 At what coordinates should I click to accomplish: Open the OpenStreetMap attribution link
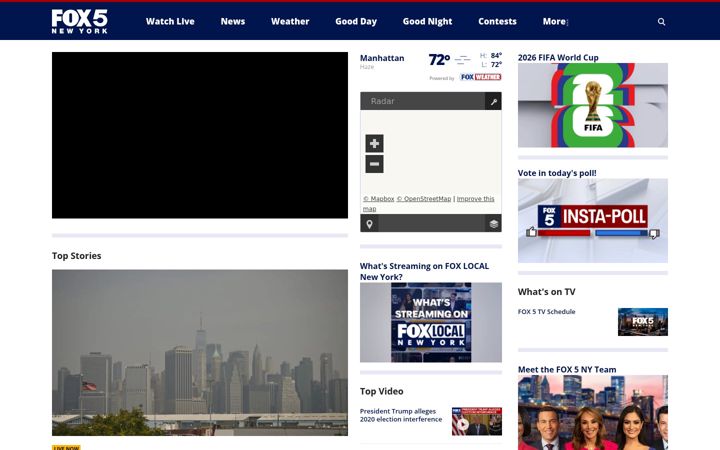[424, 199]
